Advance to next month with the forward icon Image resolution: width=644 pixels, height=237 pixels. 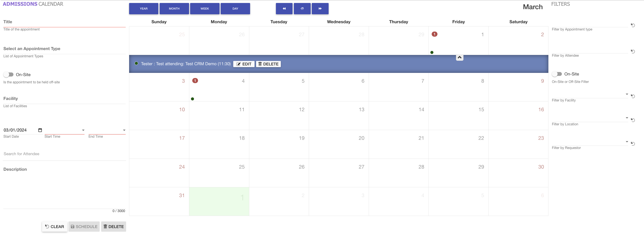point(320,9)
